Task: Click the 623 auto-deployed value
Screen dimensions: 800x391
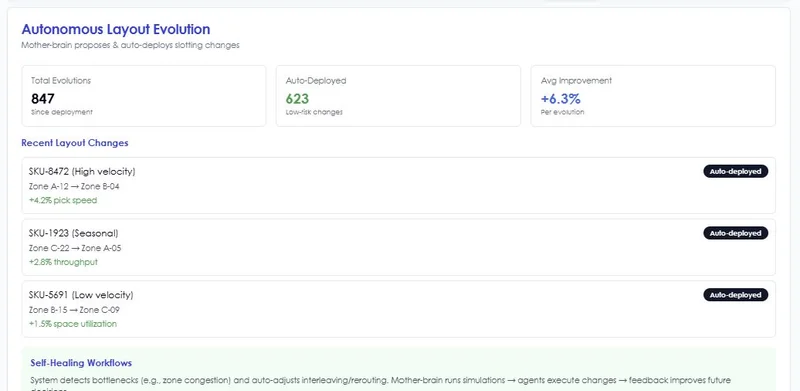Action: 297,99
